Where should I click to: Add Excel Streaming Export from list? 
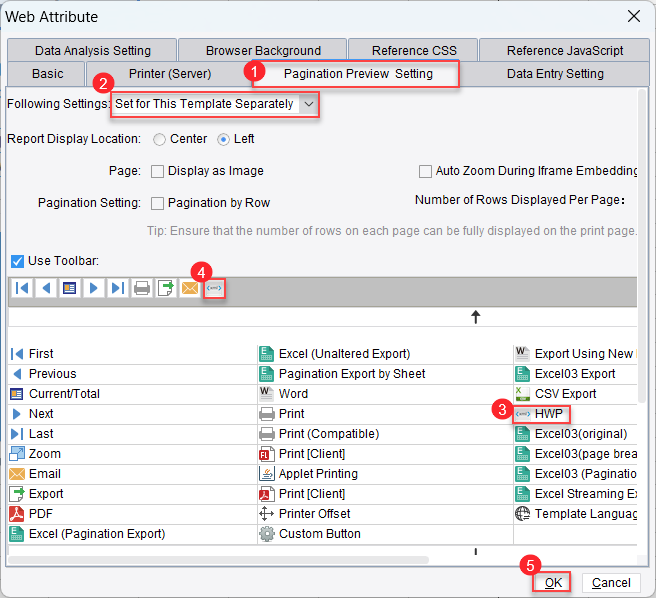[575, 494]
